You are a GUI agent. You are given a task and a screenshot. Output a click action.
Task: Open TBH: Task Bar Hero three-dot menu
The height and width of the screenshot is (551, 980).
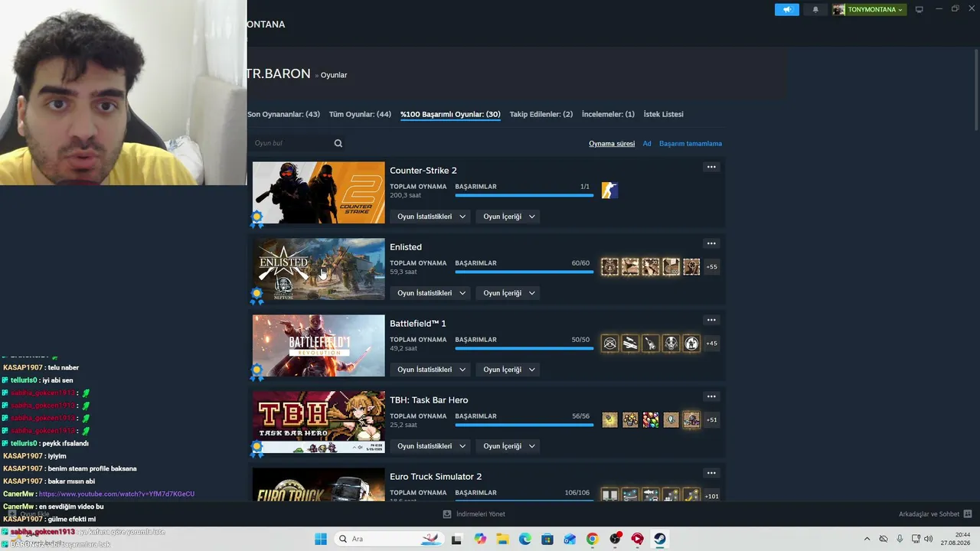click(x=711, y=396)
